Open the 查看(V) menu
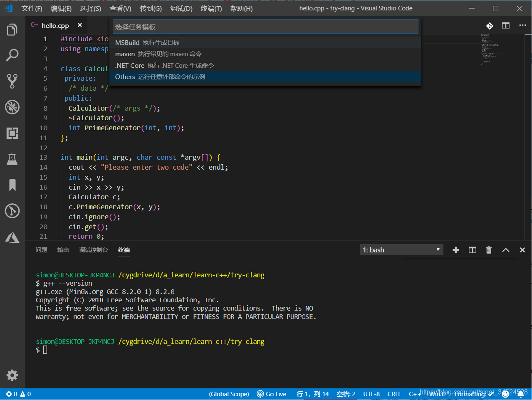This screenshot has width=532, height=400. point(120,8)
